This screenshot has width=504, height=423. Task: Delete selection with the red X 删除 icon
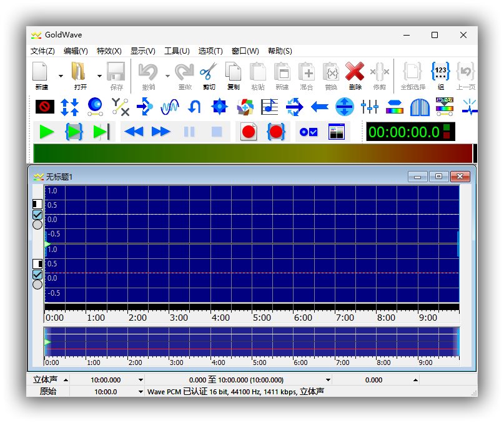pos(355,71)
